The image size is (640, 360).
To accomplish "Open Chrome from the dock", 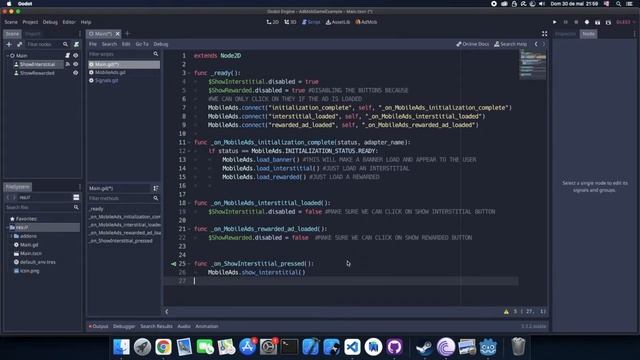I will coord(163,347).
